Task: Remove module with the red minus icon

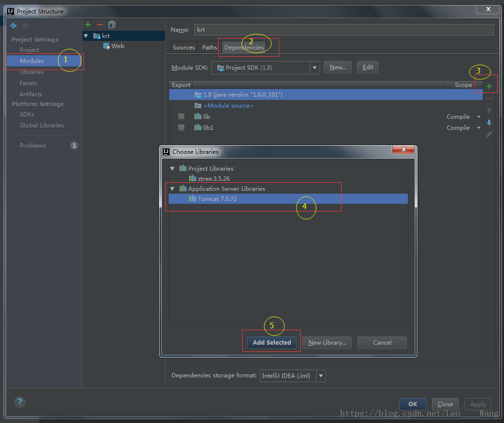Action: point(99,25)
